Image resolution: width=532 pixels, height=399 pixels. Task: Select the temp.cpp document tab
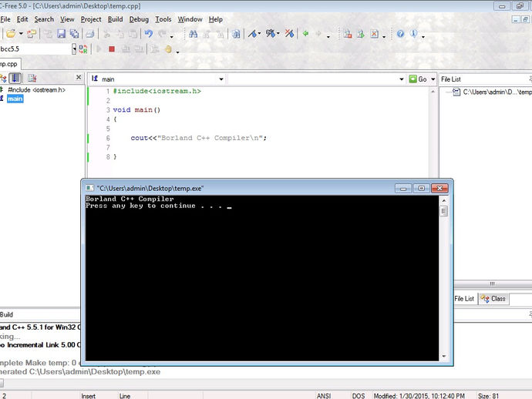click(8, 64)
